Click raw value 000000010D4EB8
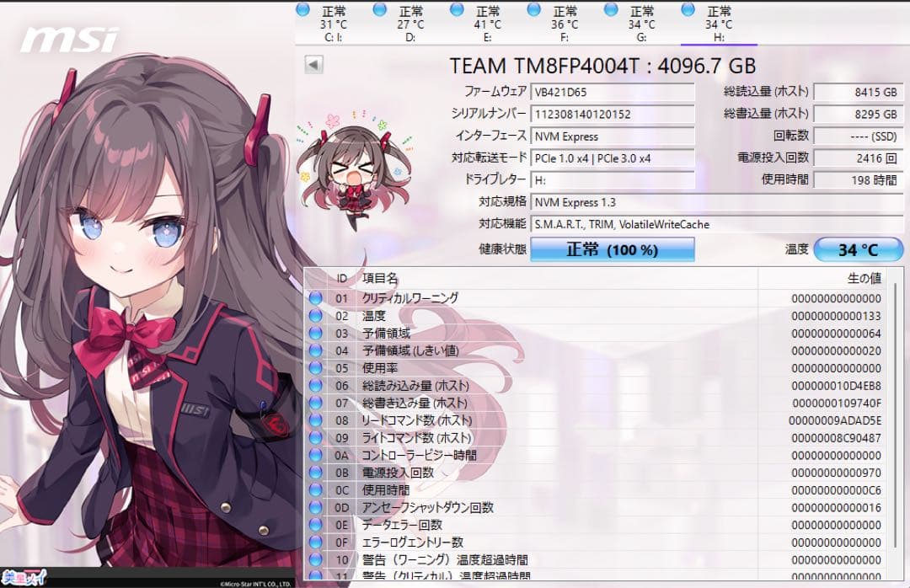The width and height of the screenshot is (910, 588). pyautogui.click(x=836, y=386)
